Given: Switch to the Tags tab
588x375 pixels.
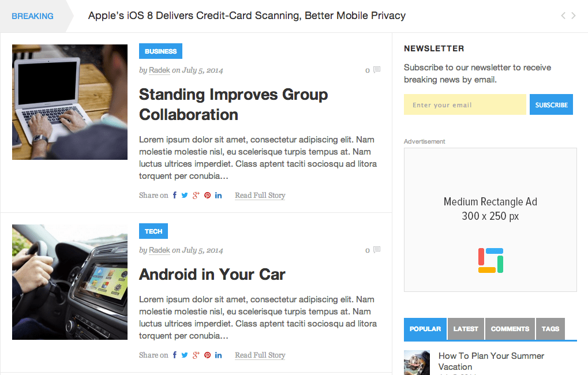Looking at the screenshot, I should pos(550,329).
